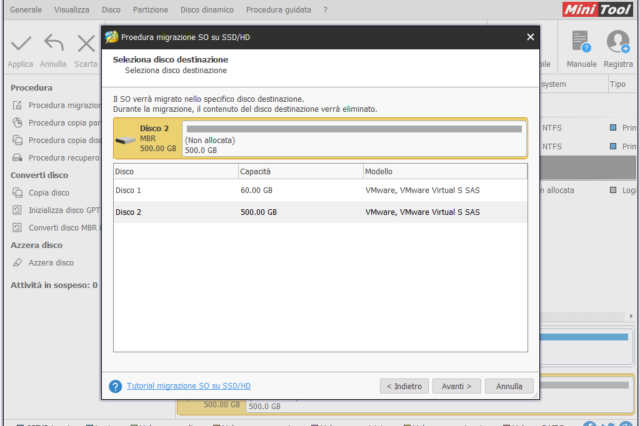Select Disco 1 row in table
Image resolution: width=640 pixels, height=426 pixels.
[320, 190]
